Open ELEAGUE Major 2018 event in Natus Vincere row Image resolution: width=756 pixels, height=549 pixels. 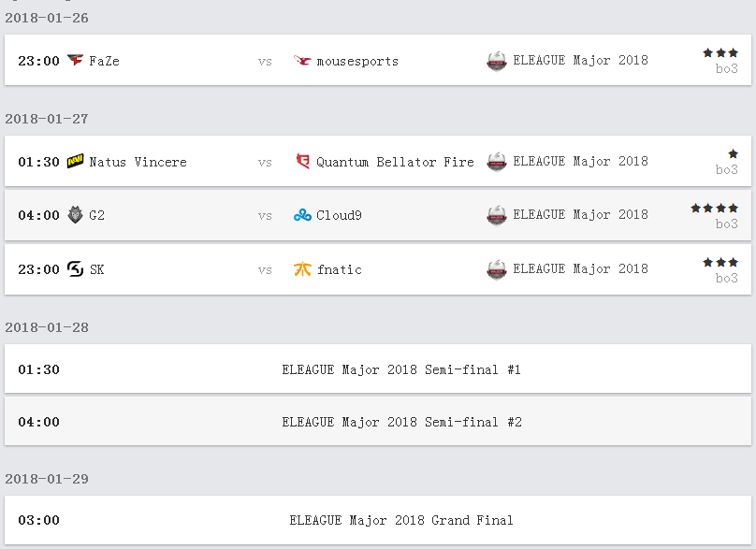tap(580, 161)
